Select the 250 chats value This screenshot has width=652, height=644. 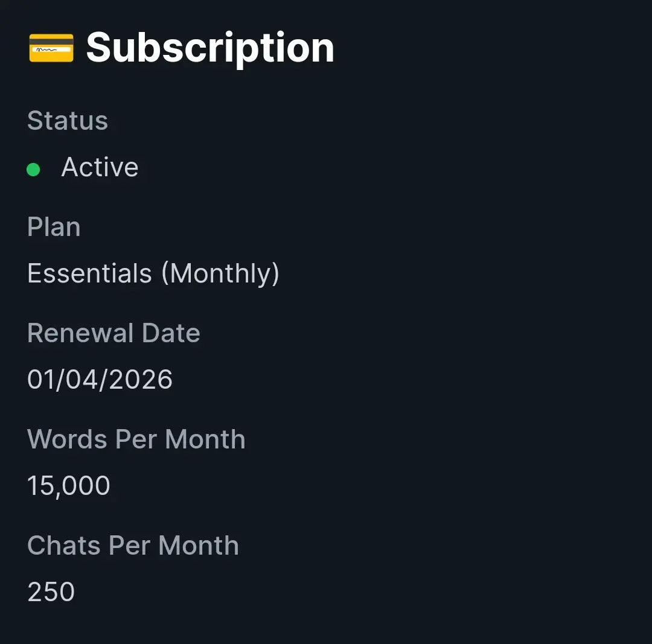pos(51,592)
